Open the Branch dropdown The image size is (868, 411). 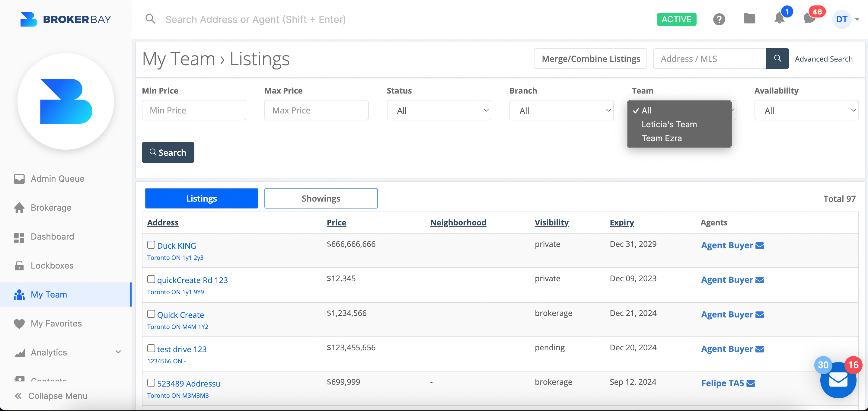point(561,110)
